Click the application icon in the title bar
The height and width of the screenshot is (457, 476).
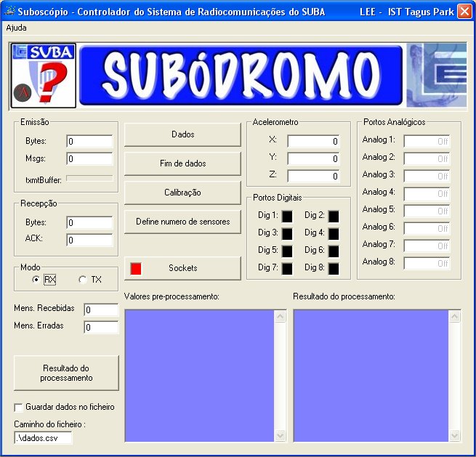[x=9, y=12]
